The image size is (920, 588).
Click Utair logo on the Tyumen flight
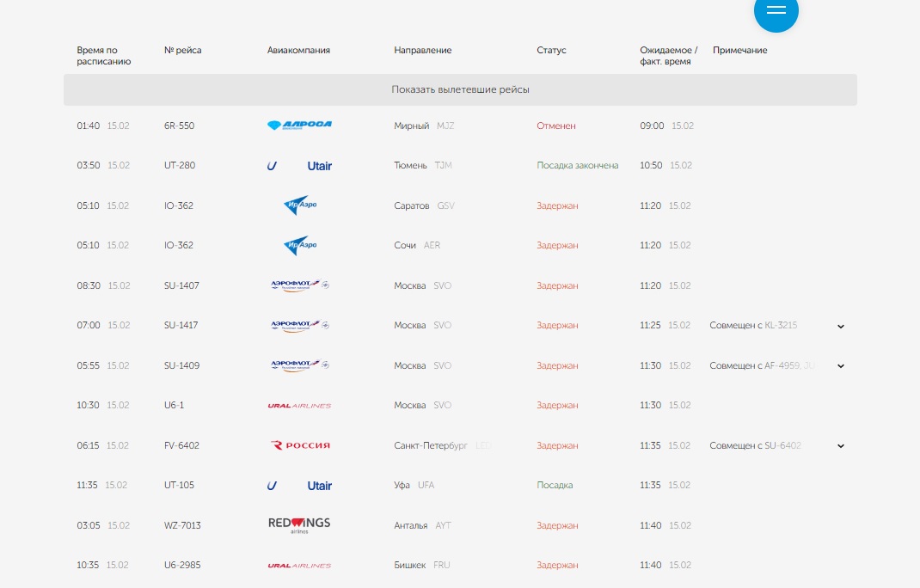click(299, 166)
